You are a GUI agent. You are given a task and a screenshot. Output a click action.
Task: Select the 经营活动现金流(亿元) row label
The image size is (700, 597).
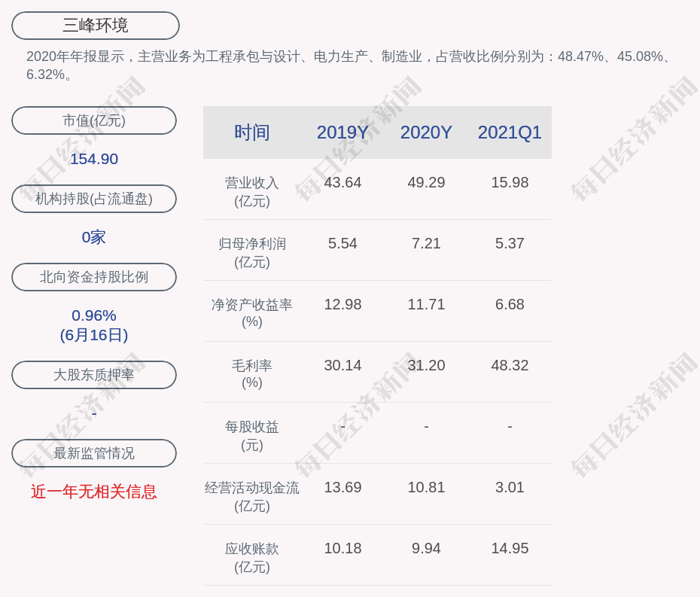coord(251,496)
